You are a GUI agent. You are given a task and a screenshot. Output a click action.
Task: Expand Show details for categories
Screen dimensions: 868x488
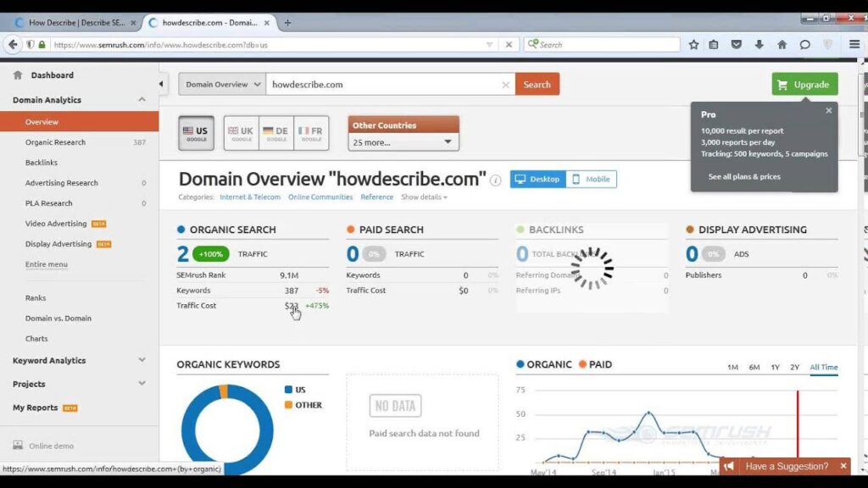[424, 197]
